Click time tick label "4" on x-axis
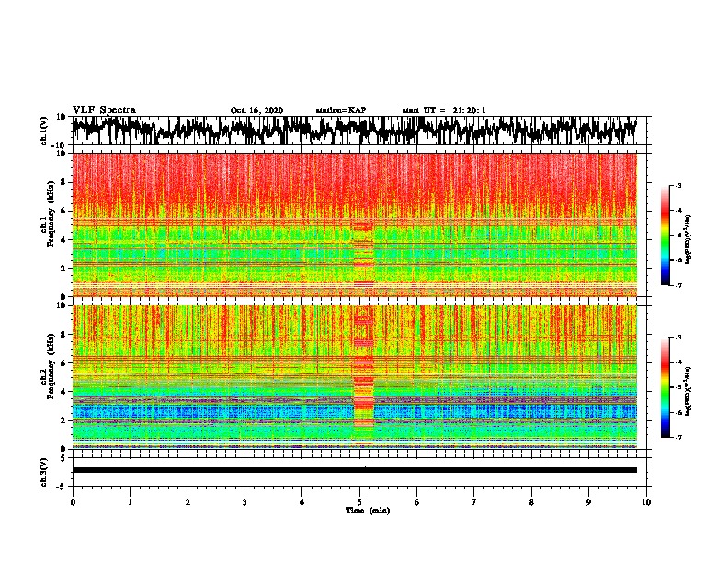Image resolution: width=728 pixels, height=563 pixels. [302, 502]
